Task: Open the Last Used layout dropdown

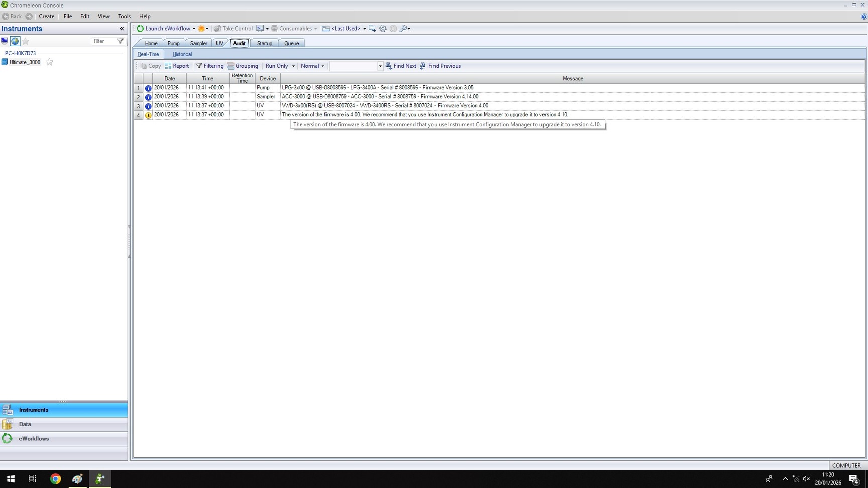Action: (x=364, y=29)
